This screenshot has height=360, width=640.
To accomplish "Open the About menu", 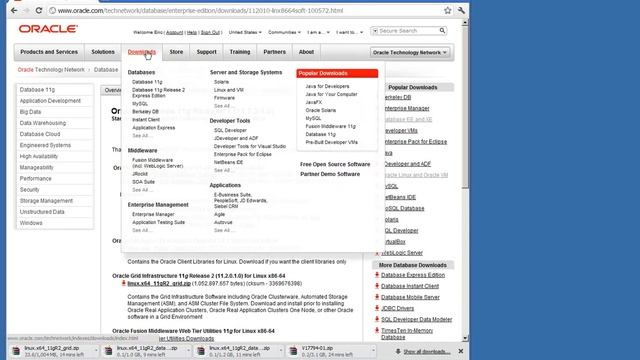I will [x=306, y=52].
